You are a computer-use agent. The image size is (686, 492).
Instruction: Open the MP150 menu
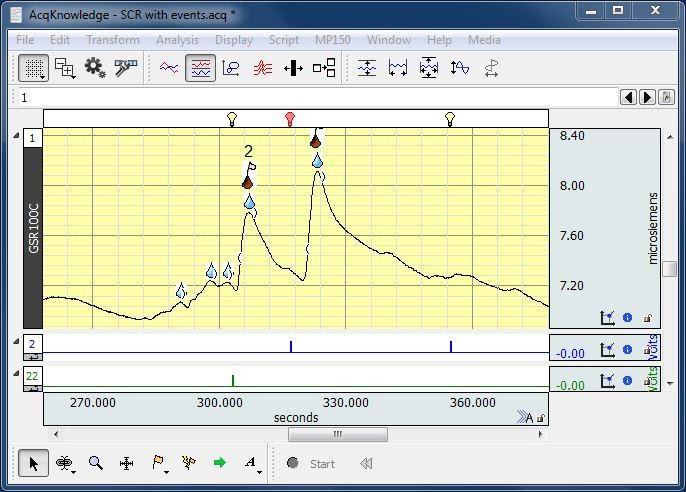coord(333,40)
